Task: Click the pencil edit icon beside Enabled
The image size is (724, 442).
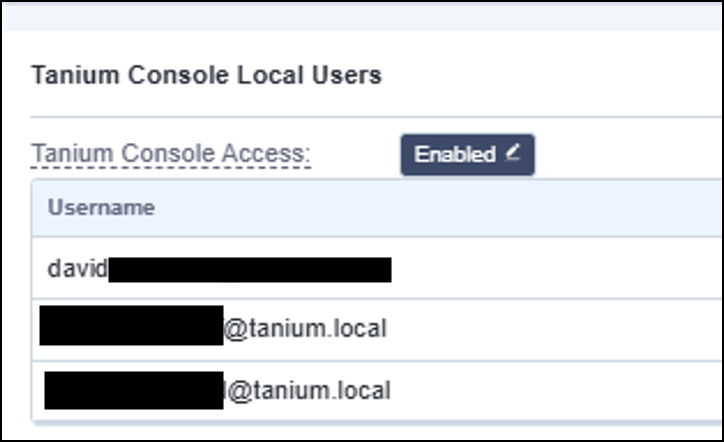Action: tap(513, 154)
